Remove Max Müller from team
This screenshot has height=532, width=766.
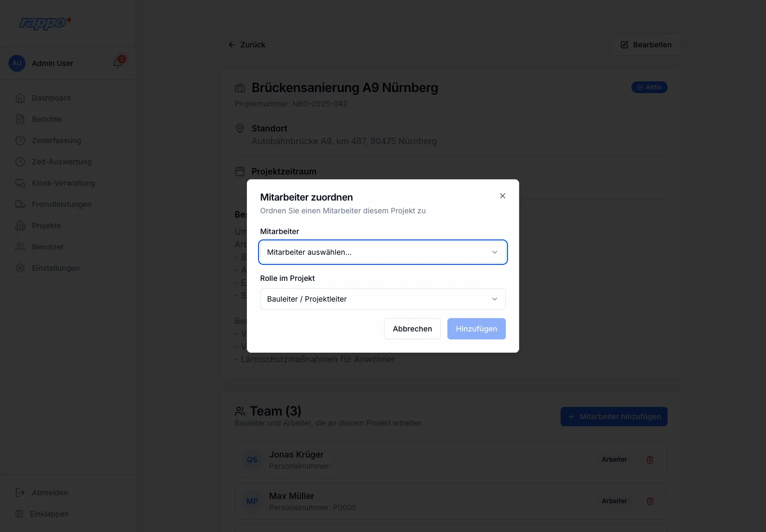pyautogui.click(x=650, y=501)
